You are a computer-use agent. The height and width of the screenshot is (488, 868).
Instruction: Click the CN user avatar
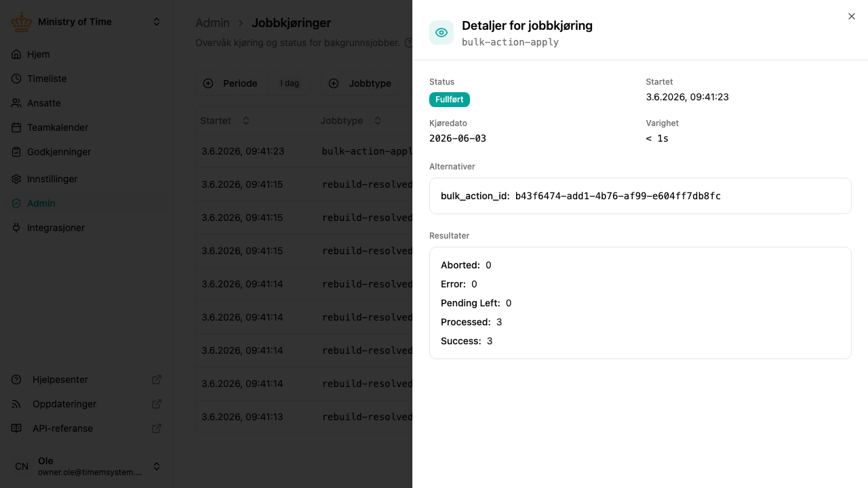tap(22, 466)
